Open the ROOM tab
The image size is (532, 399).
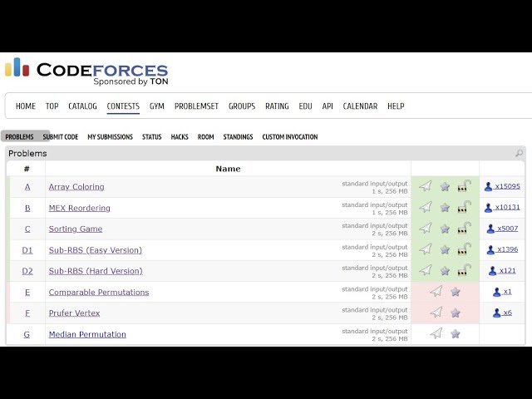click(205, 136)
